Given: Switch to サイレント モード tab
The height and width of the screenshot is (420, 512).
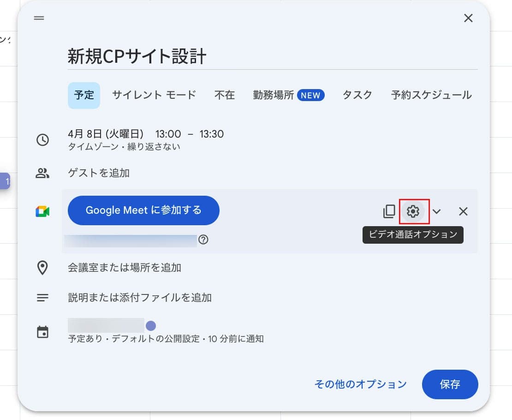Looking at the screenshot, I should tap(154, 95).
